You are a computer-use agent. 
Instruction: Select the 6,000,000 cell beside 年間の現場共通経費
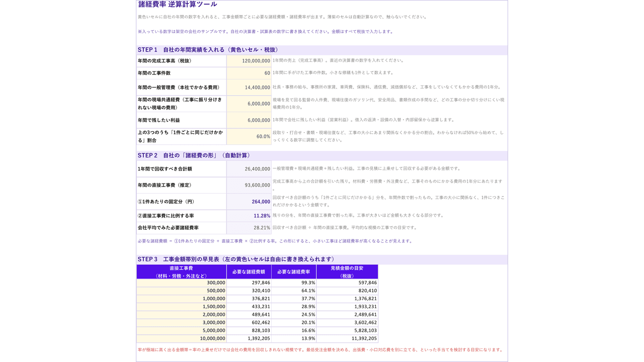(x=249, y=104)
